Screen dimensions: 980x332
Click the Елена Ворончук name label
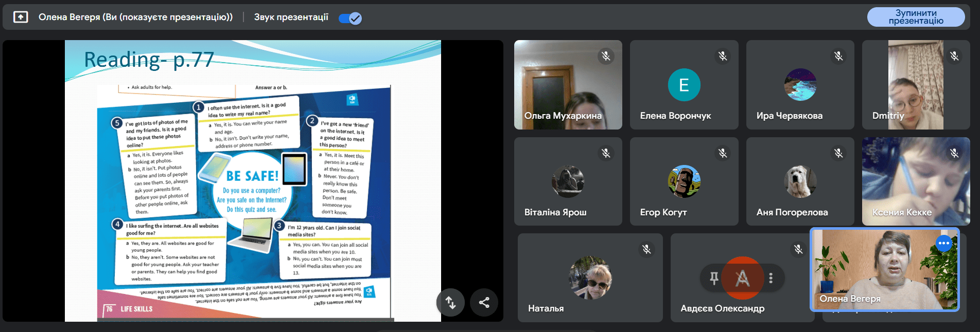pos(675,116)
